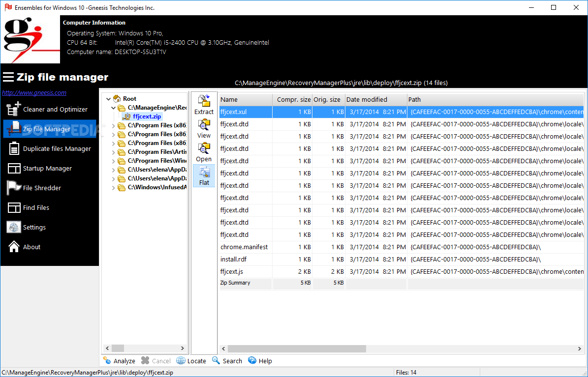
Task: Toggle the Flat view button
Action: coord(204,176)
